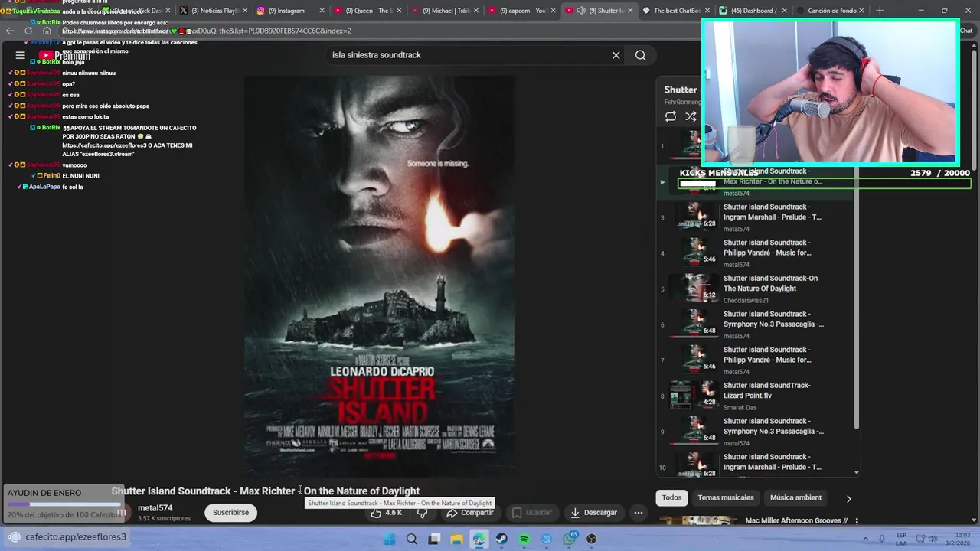
Task: Switch to the capcom YouTube browser tab
Action: (x=520, y=11)
